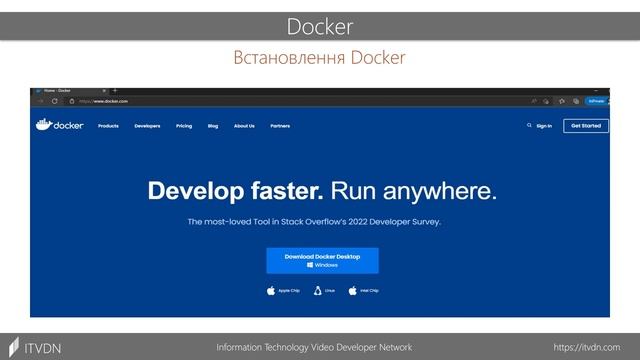Download Docker Desktop for Windows
The width and height of the screenshot is (640, 360).
[322, 260]
